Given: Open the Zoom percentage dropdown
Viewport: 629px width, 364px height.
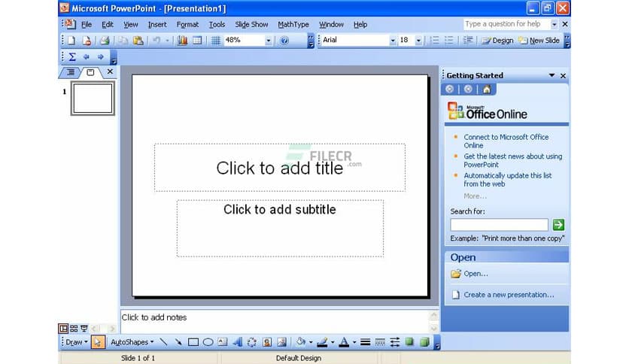Looking at the screenshot, I should [268, 41].
